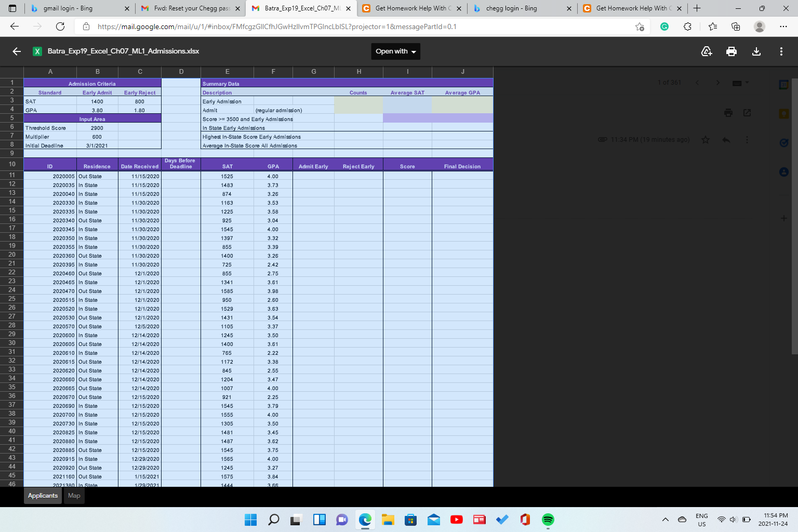Screen dimensions: 798x532
Task: Open the Windows Start menu
Action: [250, 520]
